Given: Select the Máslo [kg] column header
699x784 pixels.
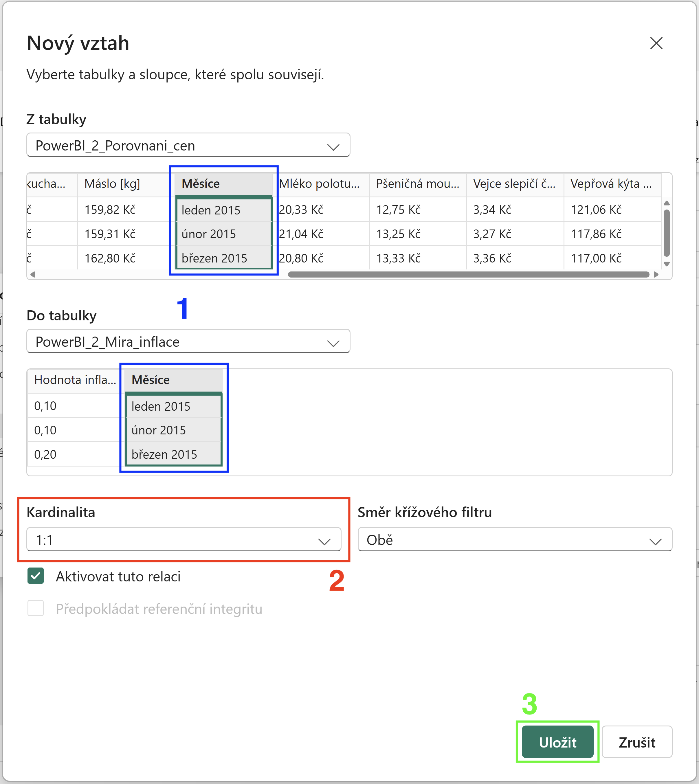Looking at the screenshot, I should (113, 184).
